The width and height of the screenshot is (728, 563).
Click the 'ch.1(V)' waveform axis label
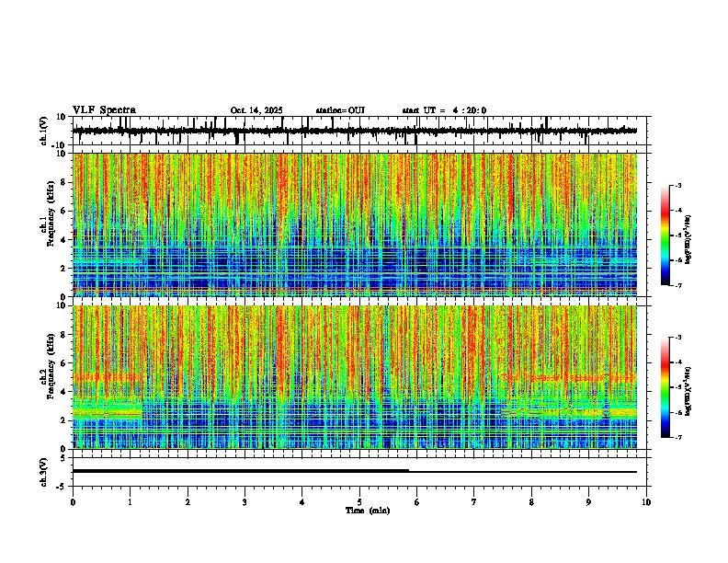click(44, 131)
